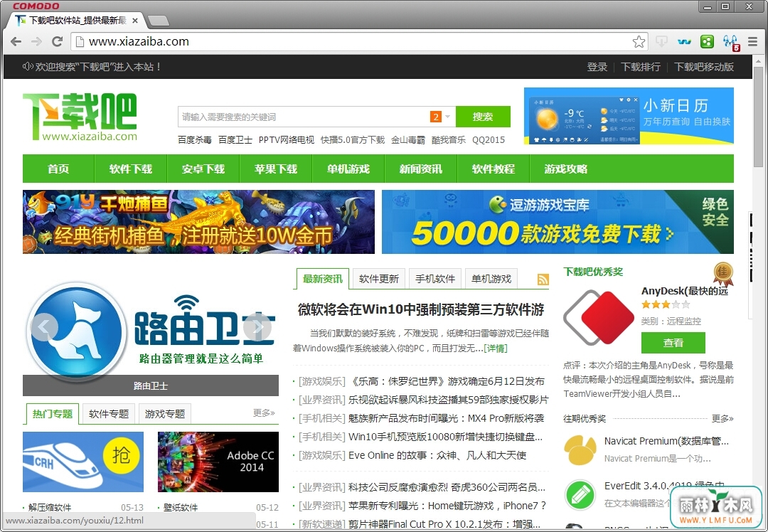This screenshot has width=768, height=532.
Task: Show the previous slide in the carousel
Action: coord(44,326)
